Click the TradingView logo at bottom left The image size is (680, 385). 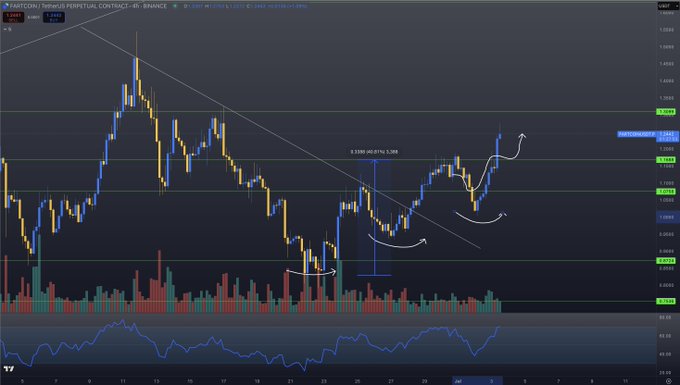click(9, 369)
